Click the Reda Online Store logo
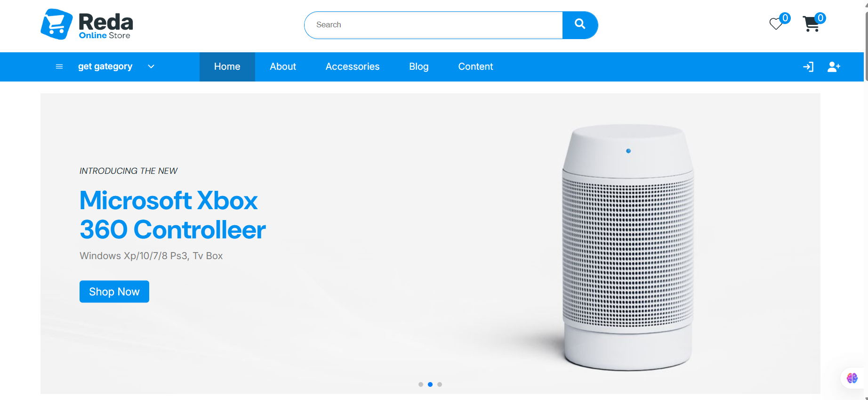868x400 pixels. tap(87, 24)
